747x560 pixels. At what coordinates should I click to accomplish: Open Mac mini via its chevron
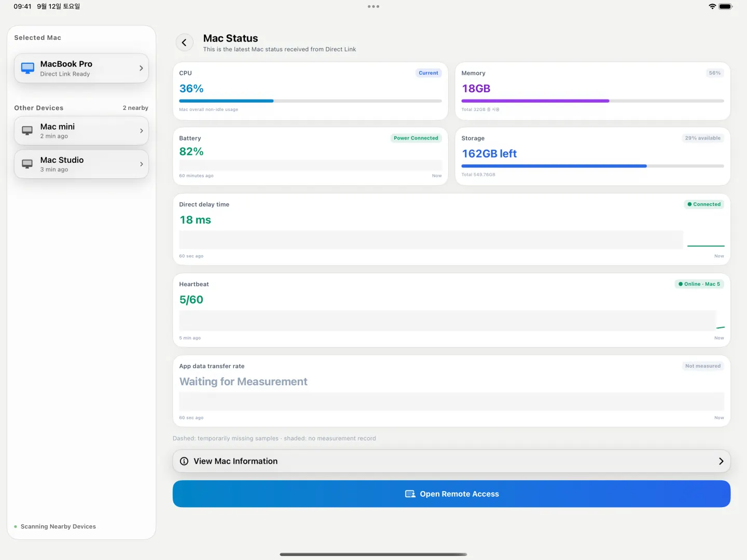141,131
